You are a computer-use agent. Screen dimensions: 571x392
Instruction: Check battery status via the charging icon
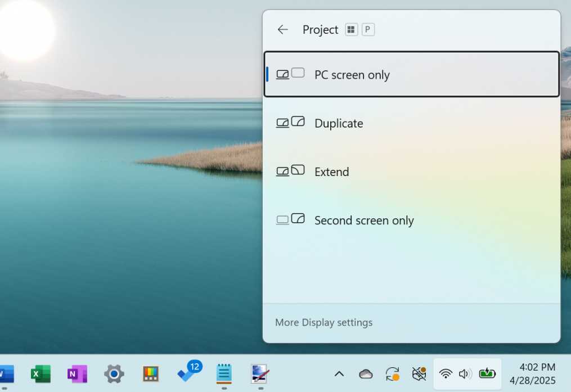(x=487, y=374)
